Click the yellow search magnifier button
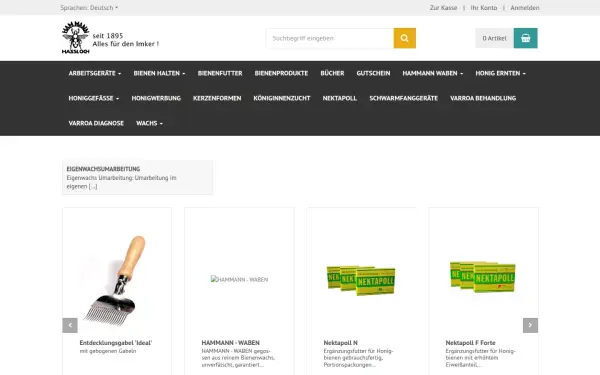The height and width of the screenshot is (375, 600). (x=404, y=38)
